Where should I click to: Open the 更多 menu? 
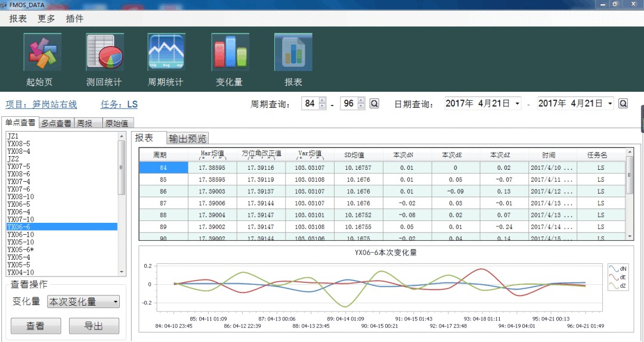pyautogui.click(x=47, y=18)
